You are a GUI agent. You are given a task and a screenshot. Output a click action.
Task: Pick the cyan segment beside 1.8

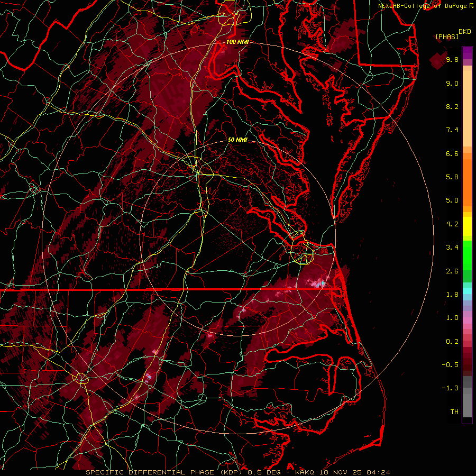click(x=467, y=291)
